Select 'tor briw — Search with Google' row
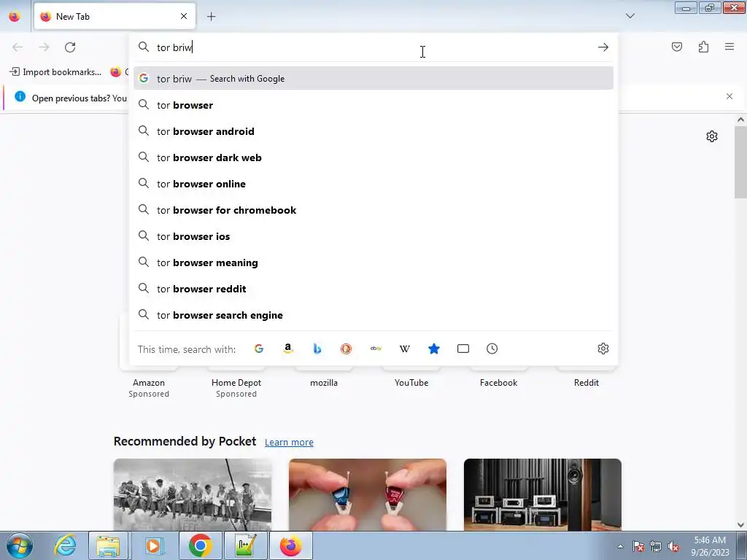This screenshot has height=560, width=747. point(373,78)
